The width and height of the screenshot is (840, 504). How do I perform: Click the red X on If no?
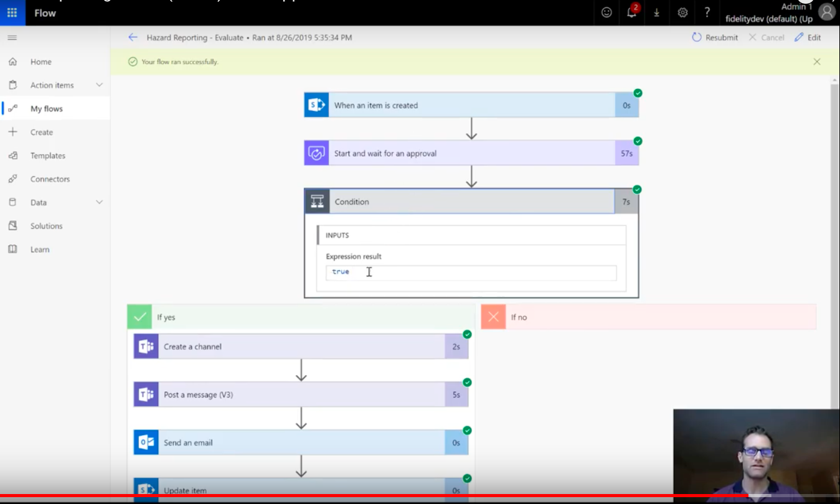(x=493, y=317)
